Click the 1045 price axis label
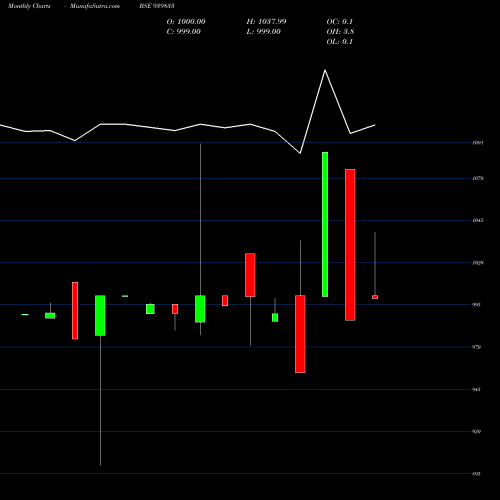Viewport: 500px width, 500px height. [478, 220]
